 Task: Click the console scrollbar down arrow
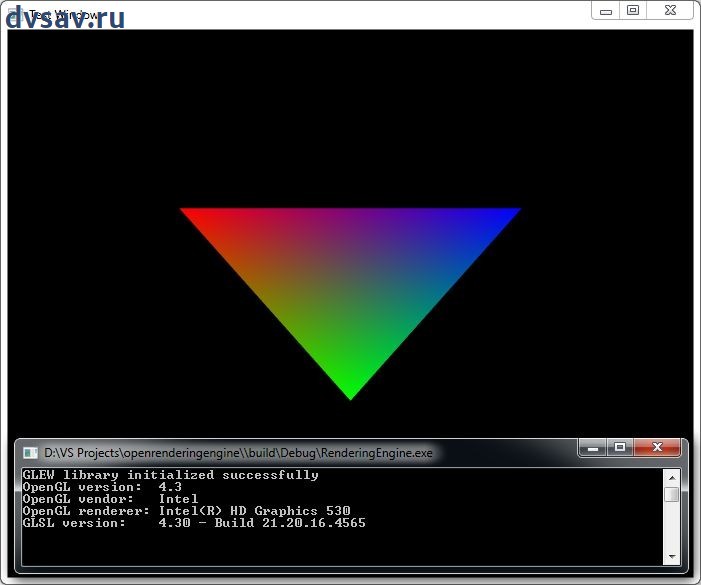[672, 556]
